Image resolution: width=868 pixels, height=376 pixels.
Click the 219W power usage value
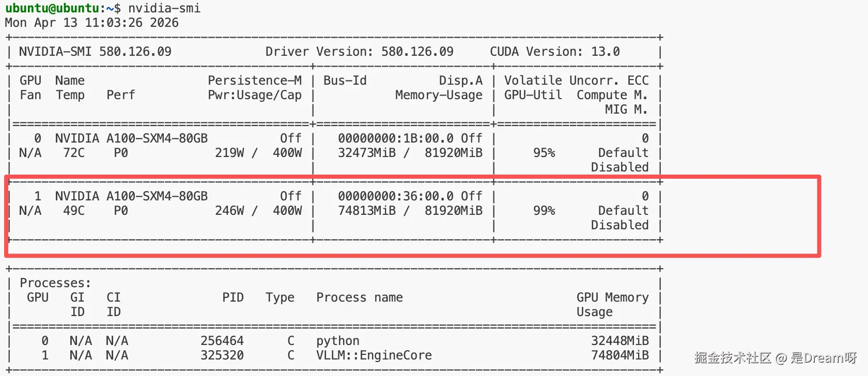pyautogui.click(x=229, y=153)
